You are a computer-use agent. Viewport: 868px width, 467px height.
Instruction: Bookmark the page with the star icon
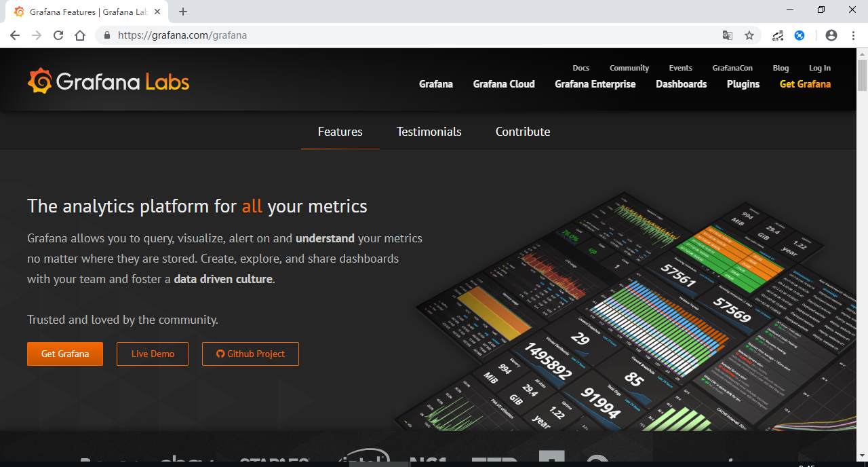tap(749, 35)
